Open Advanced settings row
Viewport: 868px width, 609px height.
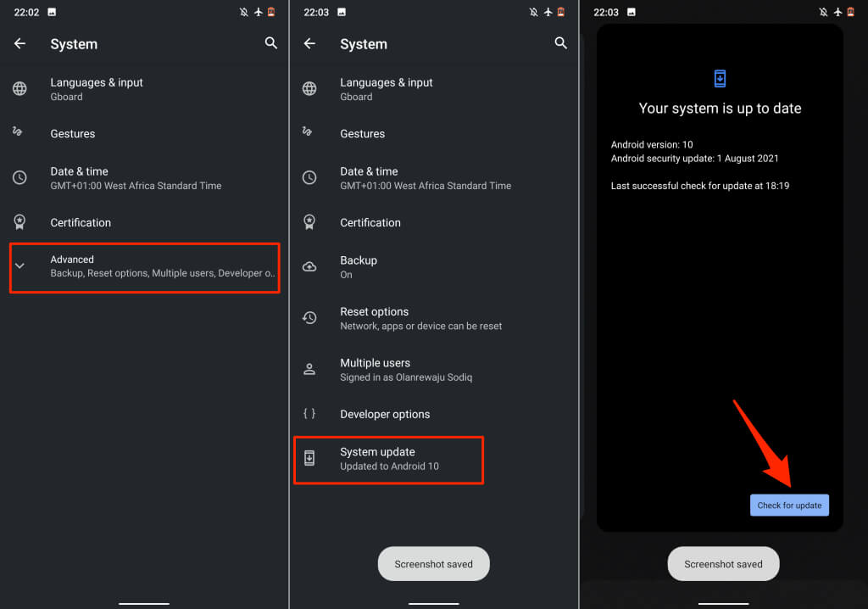click(x=144, y=268)
